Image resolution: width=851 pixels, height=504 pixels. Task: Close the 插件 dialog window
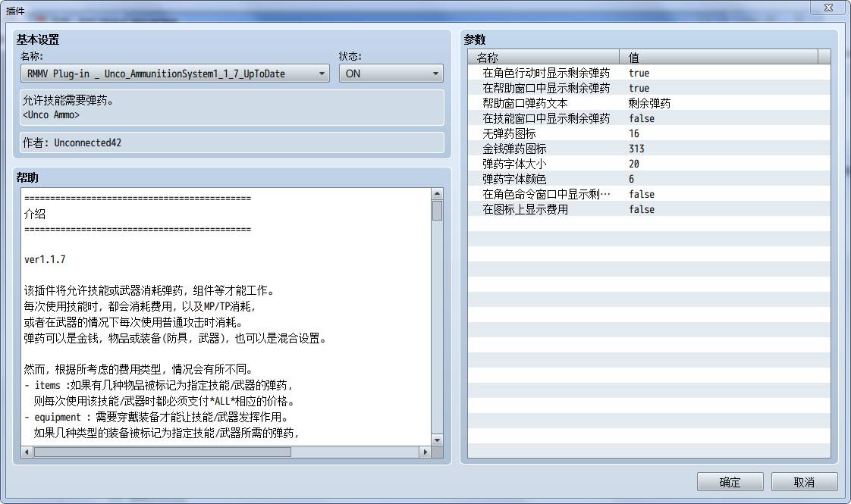[x=828, y=8]
